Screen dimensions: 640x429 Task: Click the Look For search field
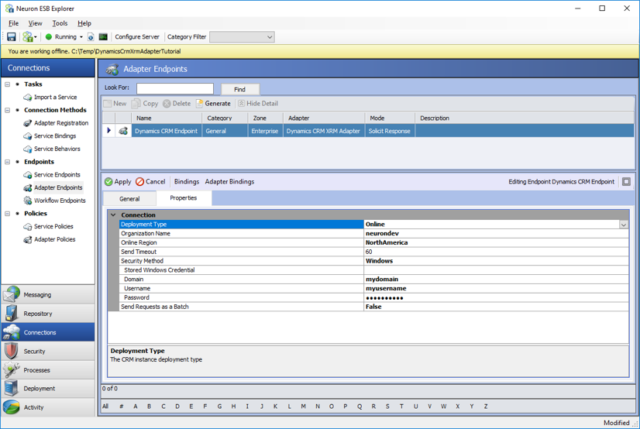point(175,89)
